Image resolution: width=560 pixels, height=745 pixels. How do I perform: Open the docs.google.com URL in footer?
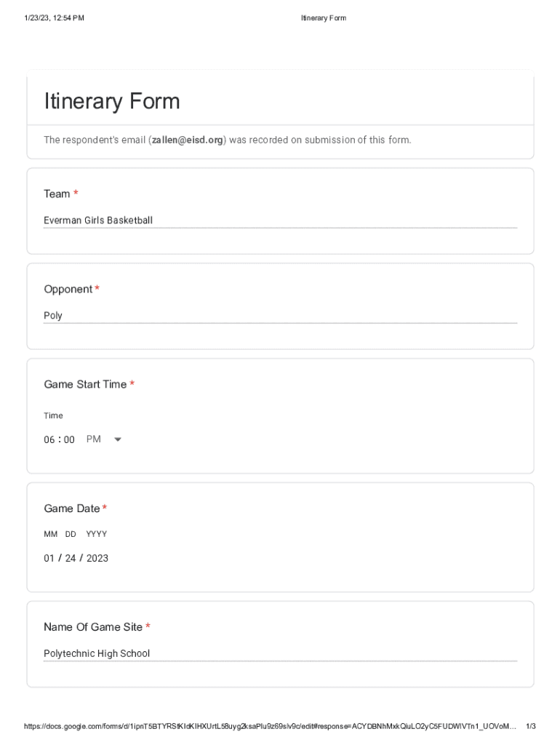click(271, 726)
